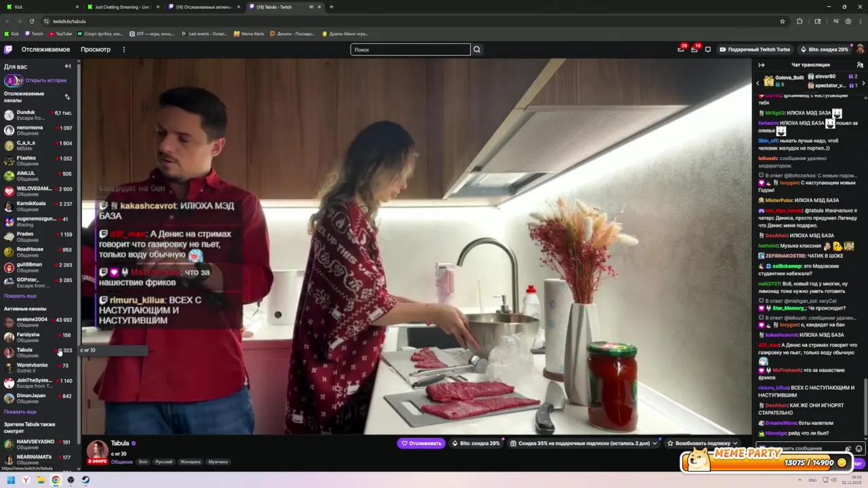Click Tabula streamer avatar below video
Screen dimensions: 868x488
tap(97, 452)
